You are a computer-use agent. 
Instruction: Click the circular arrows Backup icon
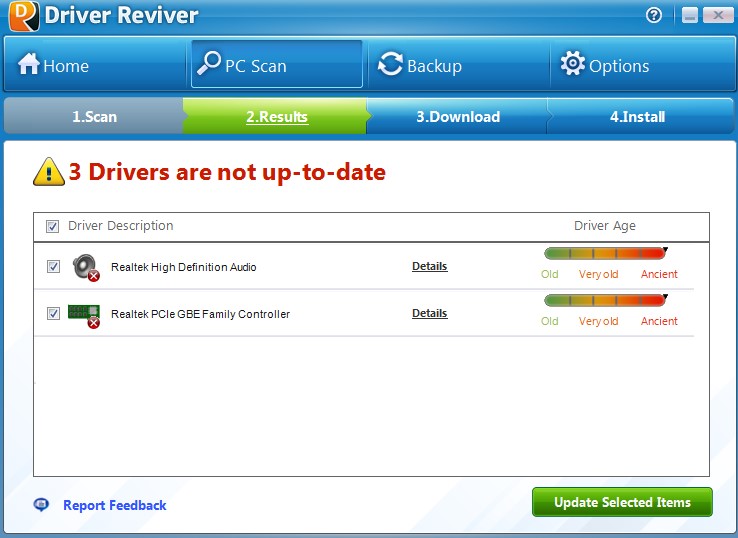[390, 64]
